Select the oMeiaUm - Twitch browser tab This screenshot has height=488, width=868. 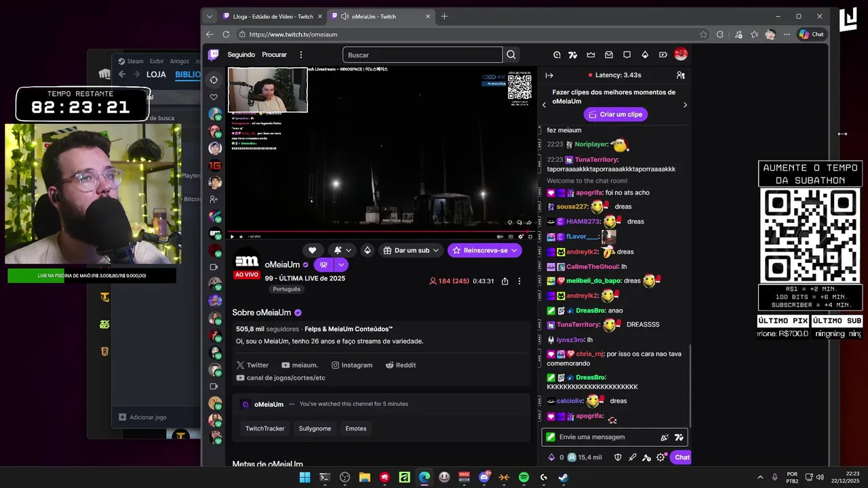tap(382, 16)
